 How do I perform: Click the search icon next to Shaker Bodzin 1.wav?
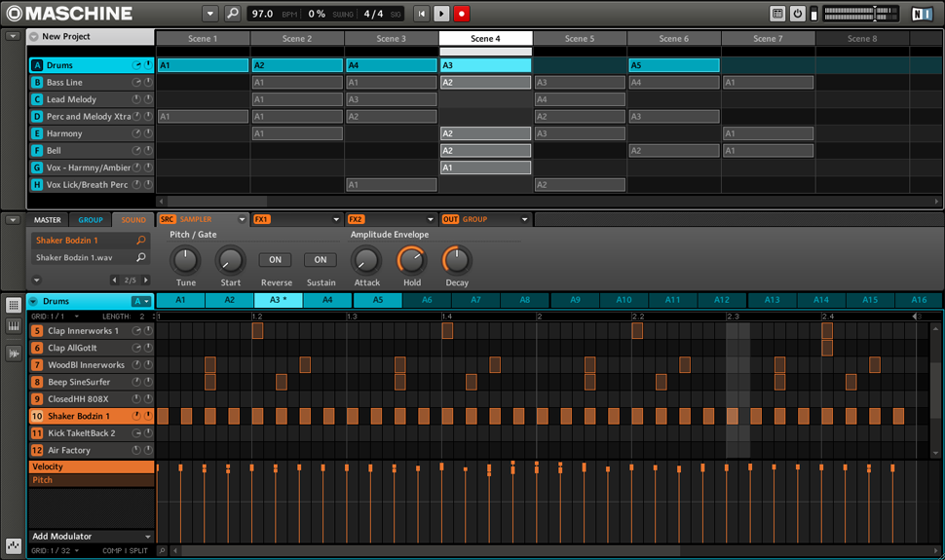[141, 258]
